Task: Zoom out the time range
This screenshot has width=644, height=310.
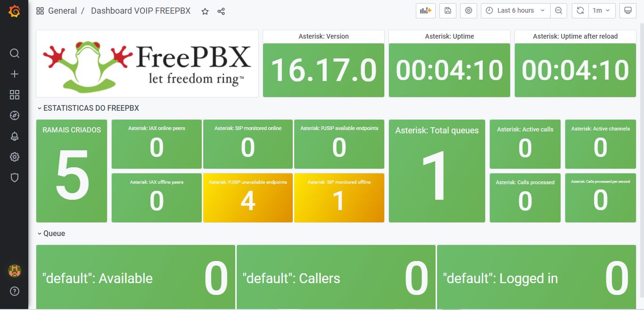Action: pos(559,10)
